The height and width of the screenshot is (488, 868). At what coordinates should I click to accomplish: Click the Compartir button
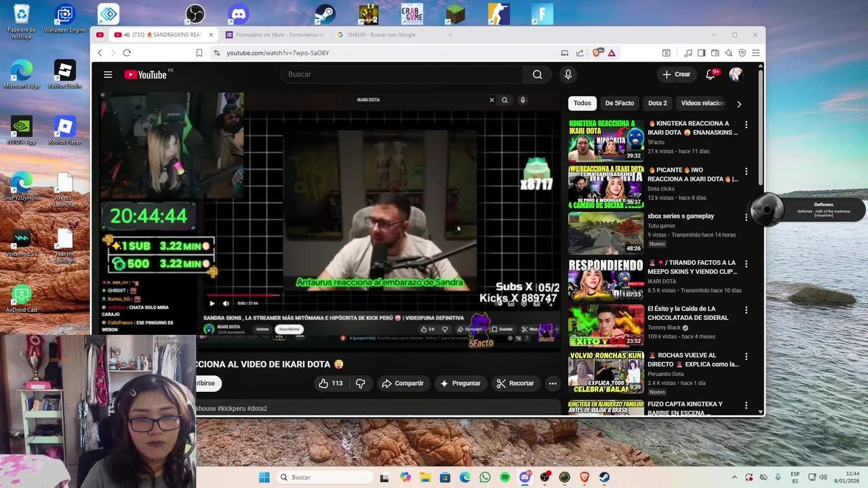click(403, 384)
